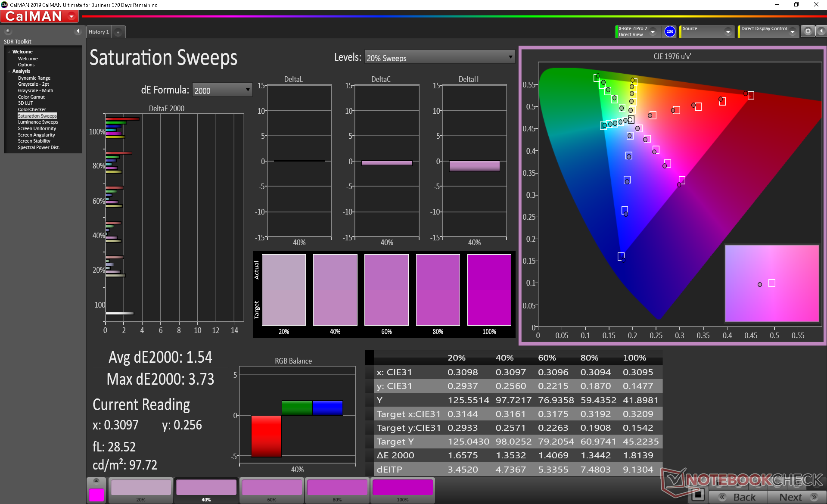Click the blue 236 meter status circle
This screenshot has height=504, width=827.
670,31
